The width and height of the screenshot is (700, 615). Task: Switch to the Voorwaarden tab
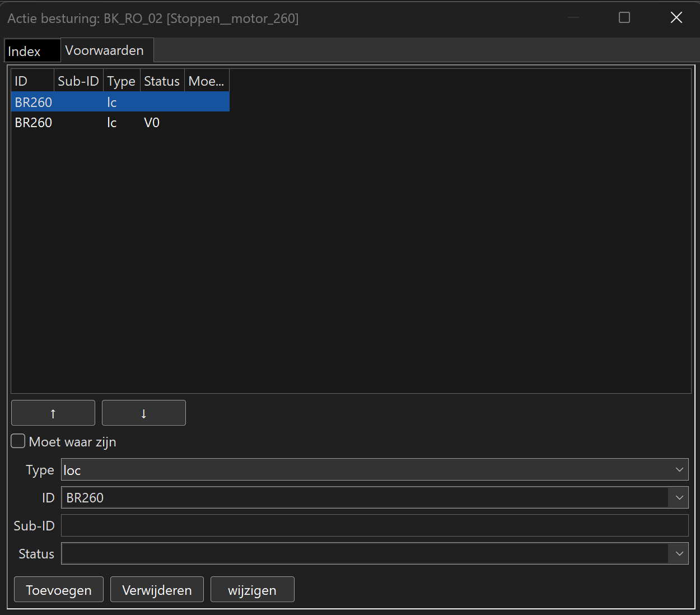coord(105,50)
